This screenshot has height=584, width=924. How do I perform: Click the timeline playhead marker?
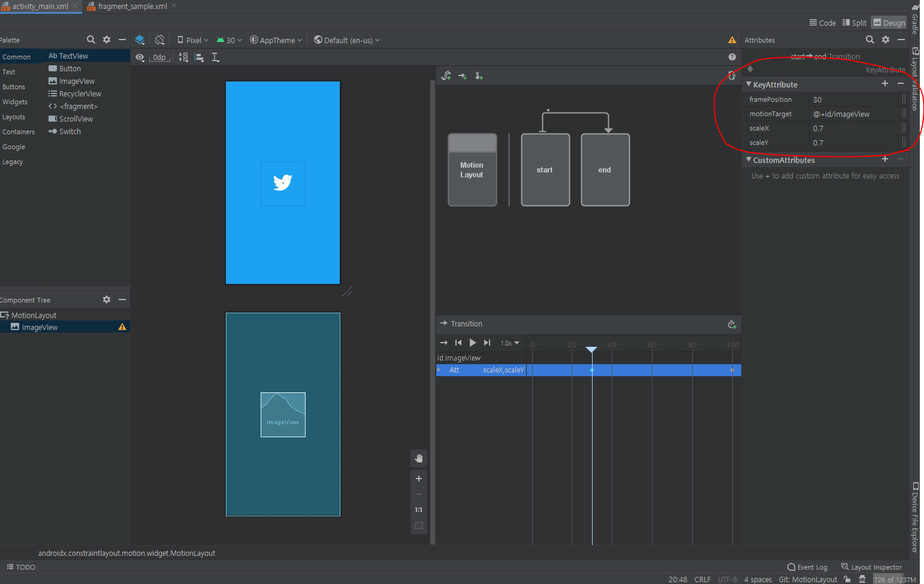pos(591,349)
